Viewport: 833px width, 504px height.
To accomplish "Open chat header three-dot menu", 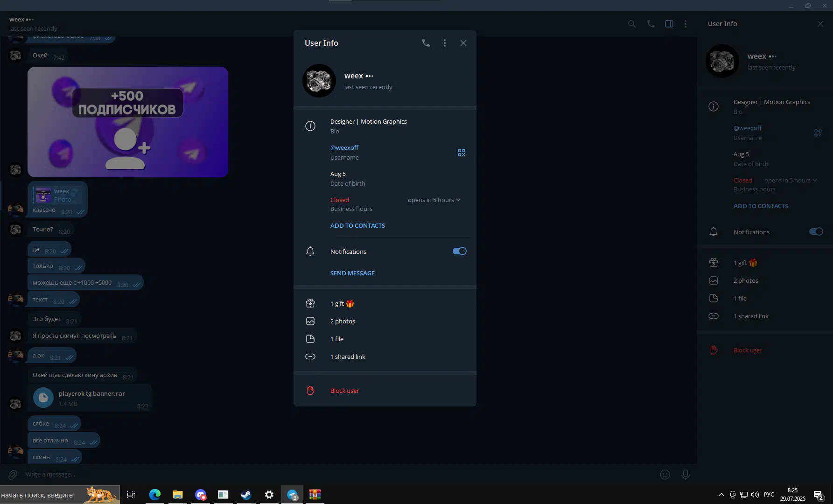I will coord(685,24).
